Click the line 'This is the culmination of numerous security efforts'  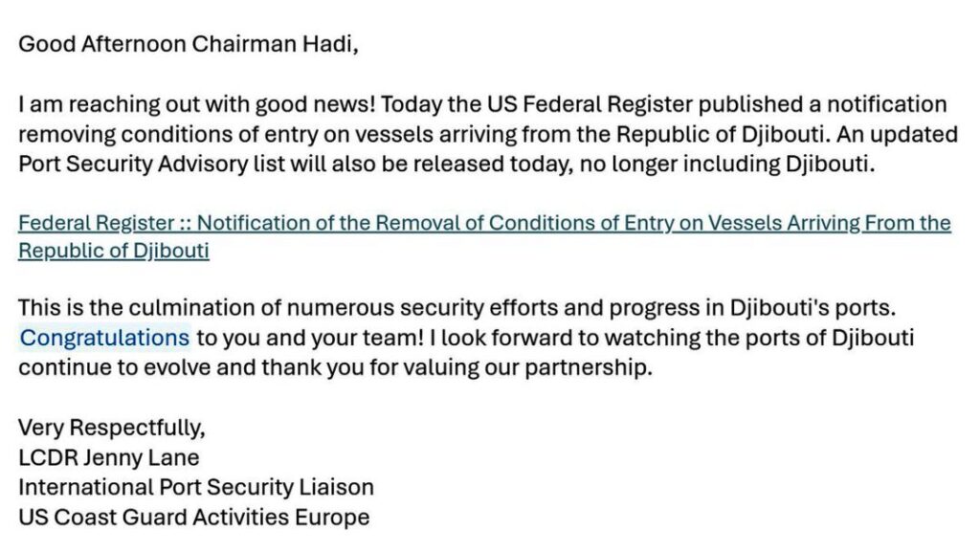pos(457,308)
